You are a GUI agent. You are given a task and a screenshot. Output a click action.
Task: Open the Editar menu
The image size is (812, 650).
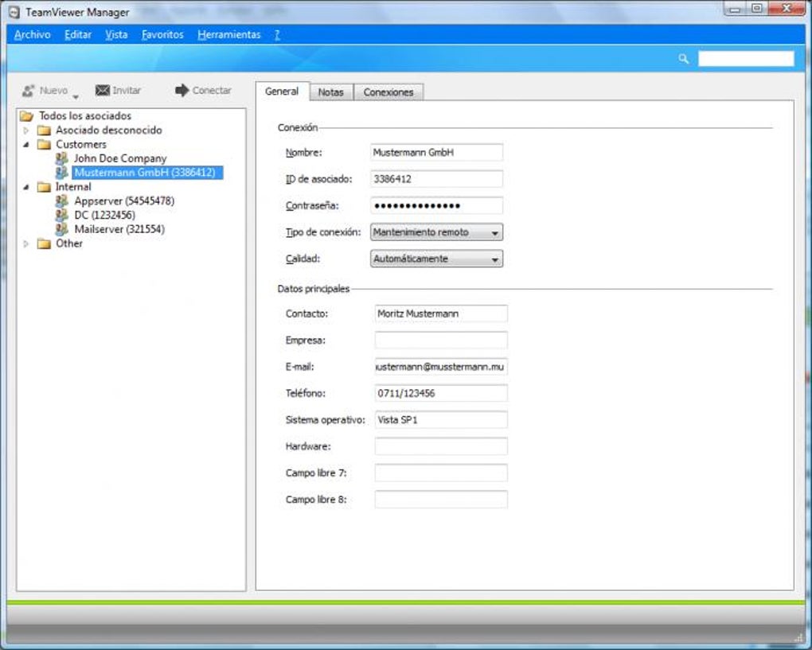coord(78,35)
